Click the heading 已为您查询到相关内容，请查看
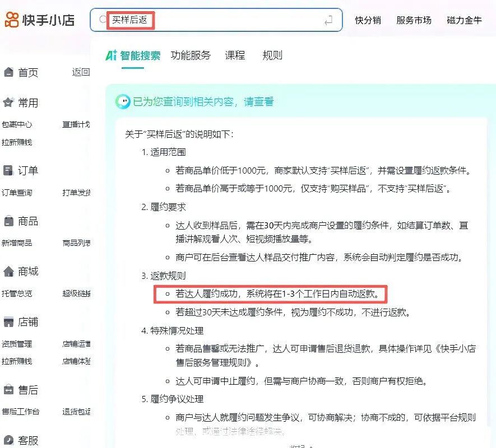Image resolution: width=496 pixels, height=448 pixels. tap(203, 102)
